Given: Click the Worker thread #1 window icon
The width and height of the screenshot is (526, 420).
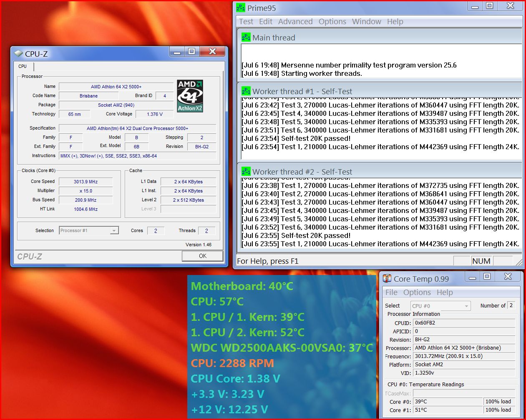Looking at the screenshot, I should click(246, 91).
